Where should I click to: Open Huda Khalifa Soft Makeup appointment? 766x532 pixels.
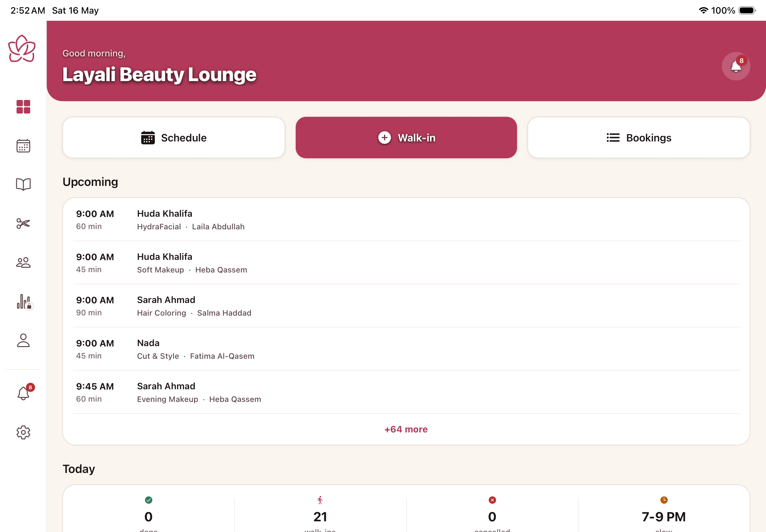(x=406, y=263)
